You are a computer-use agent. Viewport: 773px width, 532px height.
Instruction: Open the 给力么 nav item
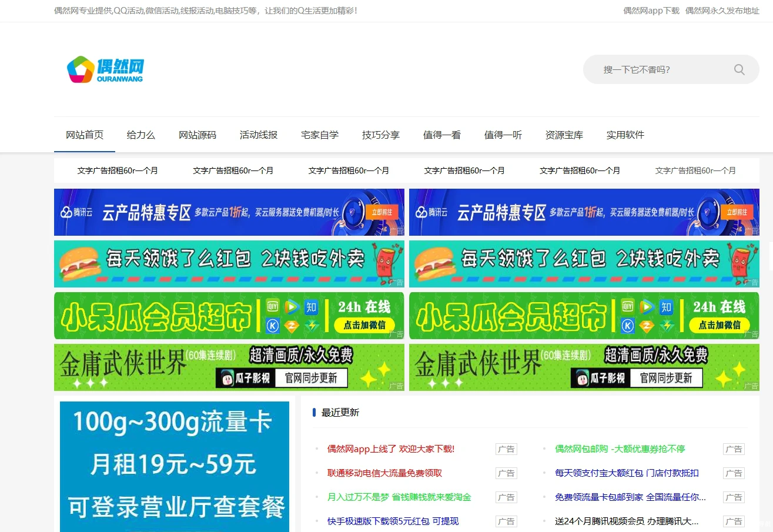[x=141, y=135]
